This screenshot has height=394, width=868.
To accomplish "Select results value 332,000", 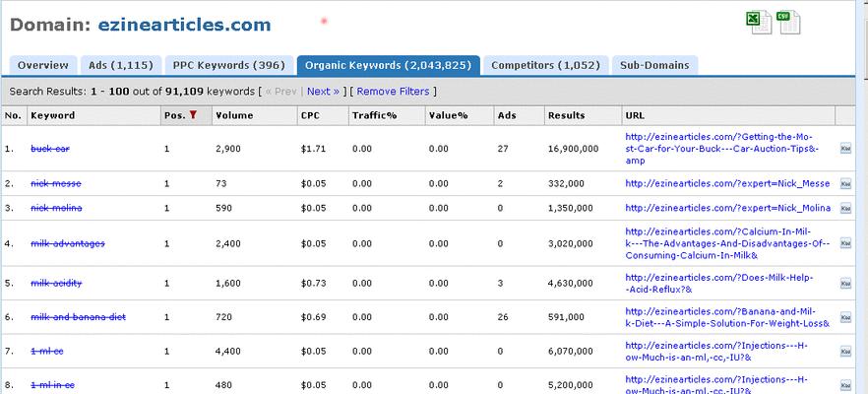I will click(x=566, y=183).
